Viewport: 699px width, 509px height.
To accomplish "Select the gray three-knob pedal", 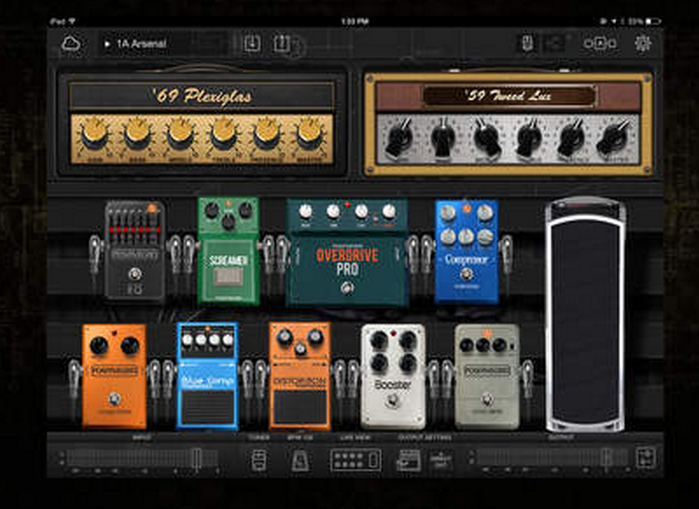I will click(487, 377).
